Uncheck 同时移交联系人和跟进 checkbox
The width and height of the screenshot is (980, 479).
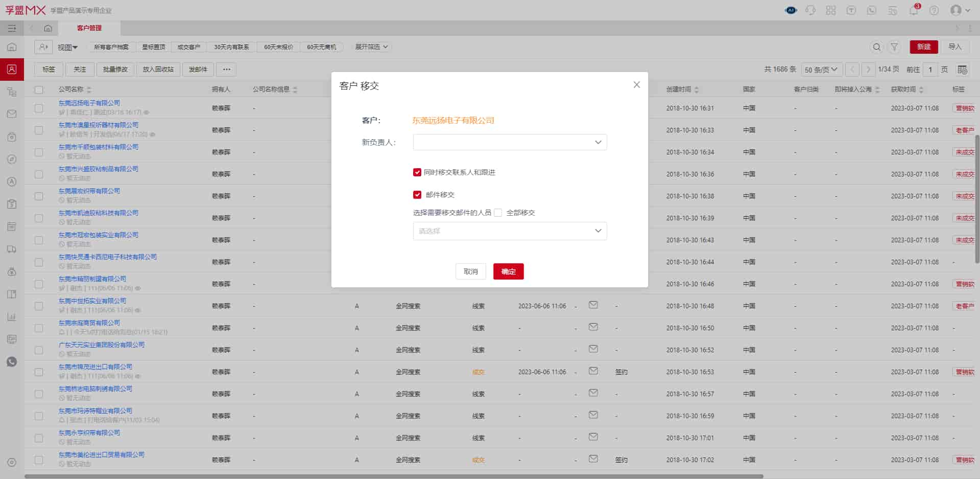pos(417,173)
